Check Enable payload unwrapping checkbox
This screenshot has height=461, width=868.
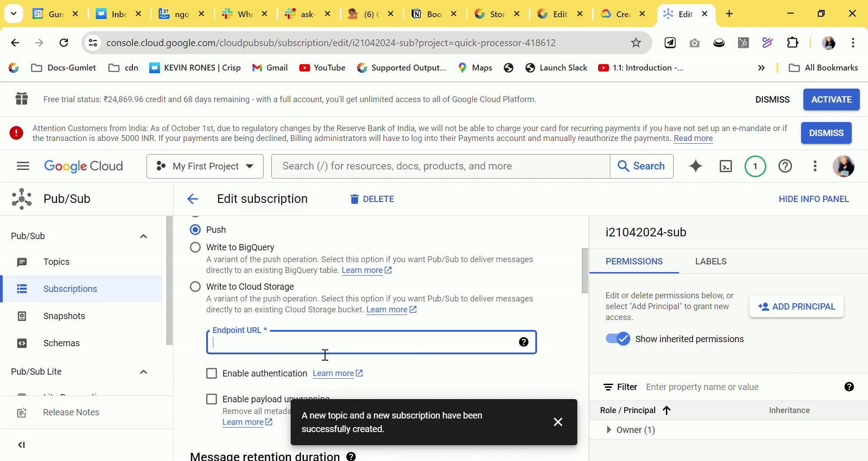click(x=212, y=399)
